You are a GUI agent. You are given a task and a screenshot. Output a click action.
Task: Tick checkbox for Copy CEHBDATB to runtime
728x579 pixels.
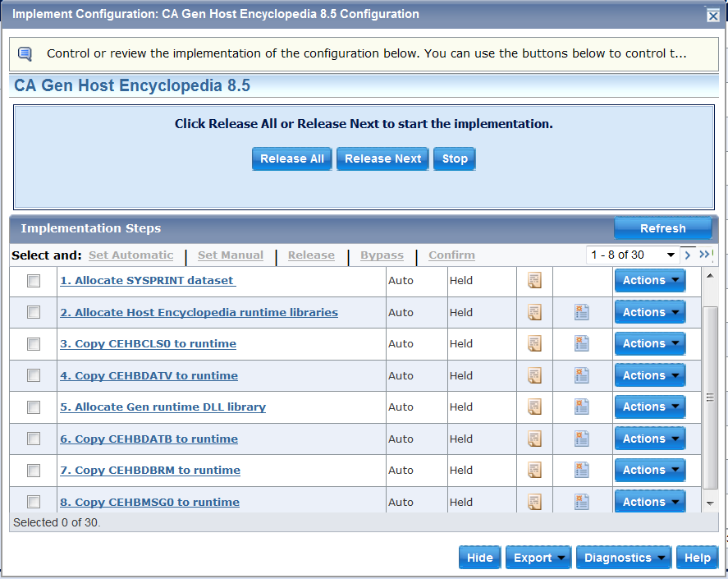click(34, 439)
